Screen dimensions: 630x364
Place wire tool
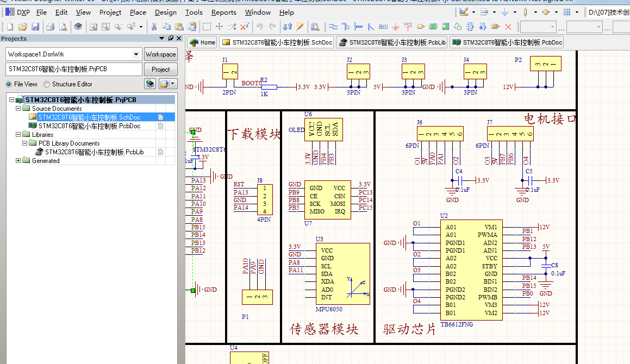pos(333,27)
